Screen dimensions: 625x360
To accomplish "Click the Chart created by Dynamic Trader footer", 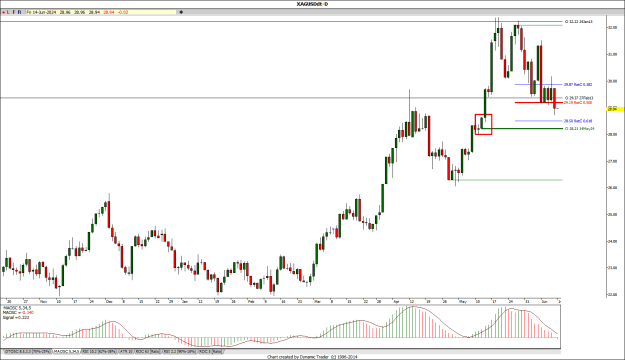I will (312, 357).
